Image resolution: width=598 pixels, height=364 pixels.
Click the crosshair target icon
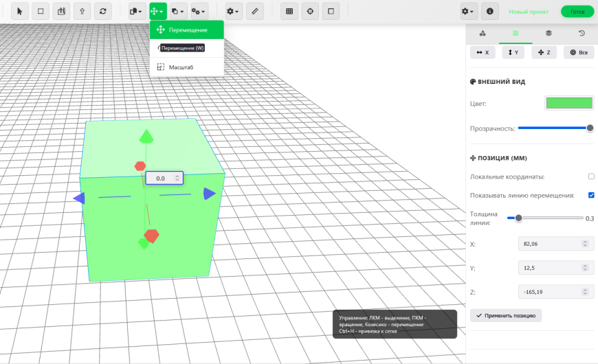pyautogui.click(x=310, y=12)
